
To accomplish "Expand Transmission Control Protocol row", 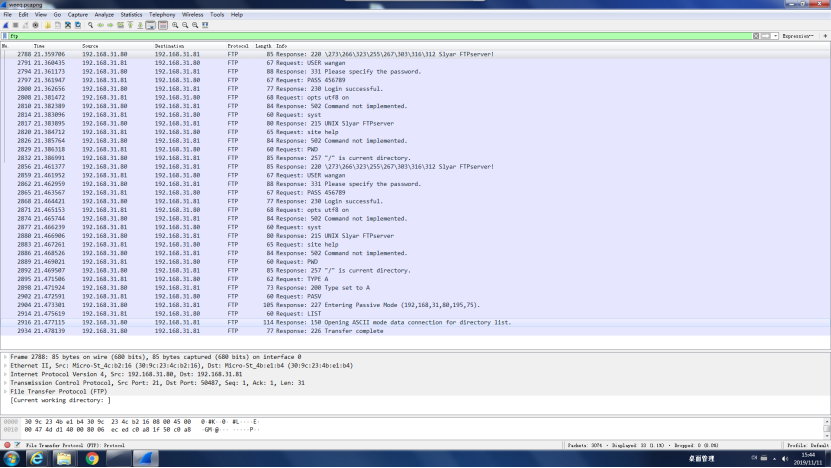I will (5, 383).
